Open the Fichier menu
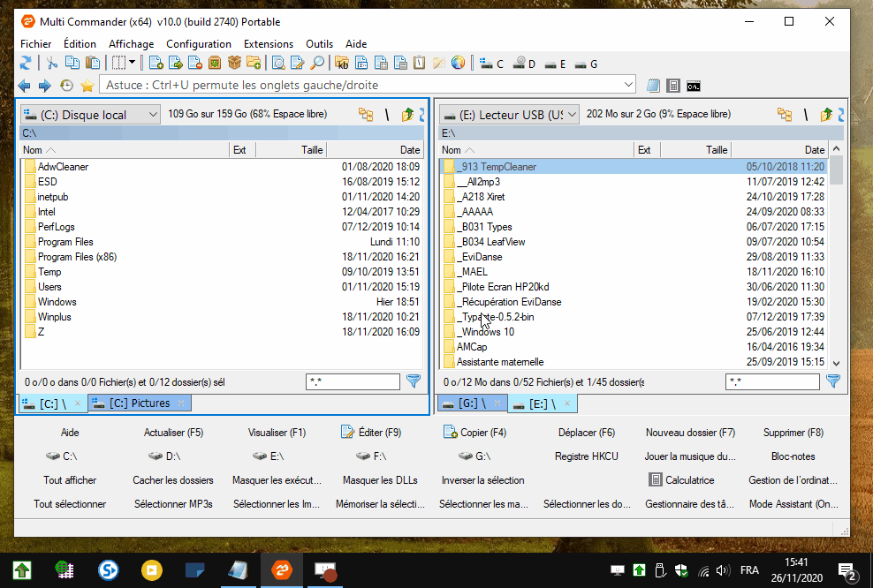Image resolution: width=873 pixels, height=588 pixels. [35, 44]
